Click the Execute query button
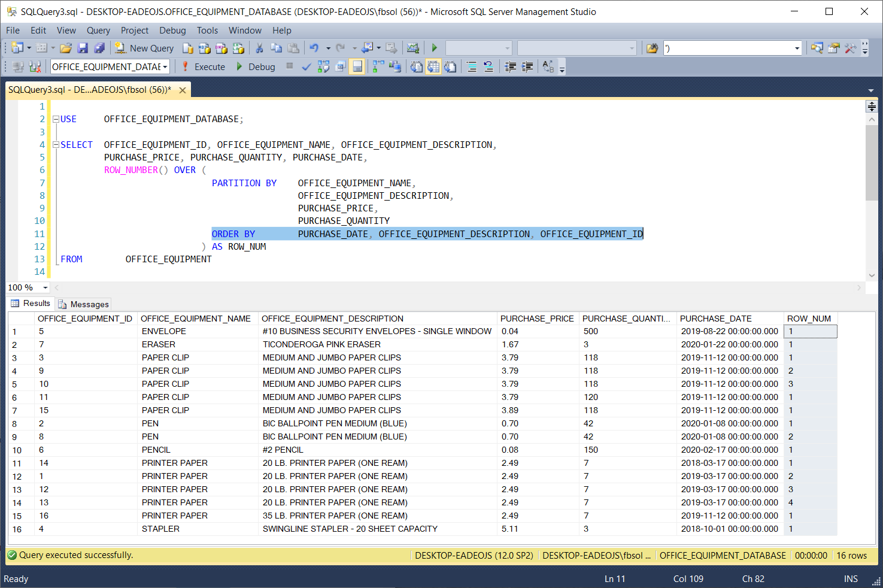The width and height of the screenshot is (883, 588). coord(204,67)
